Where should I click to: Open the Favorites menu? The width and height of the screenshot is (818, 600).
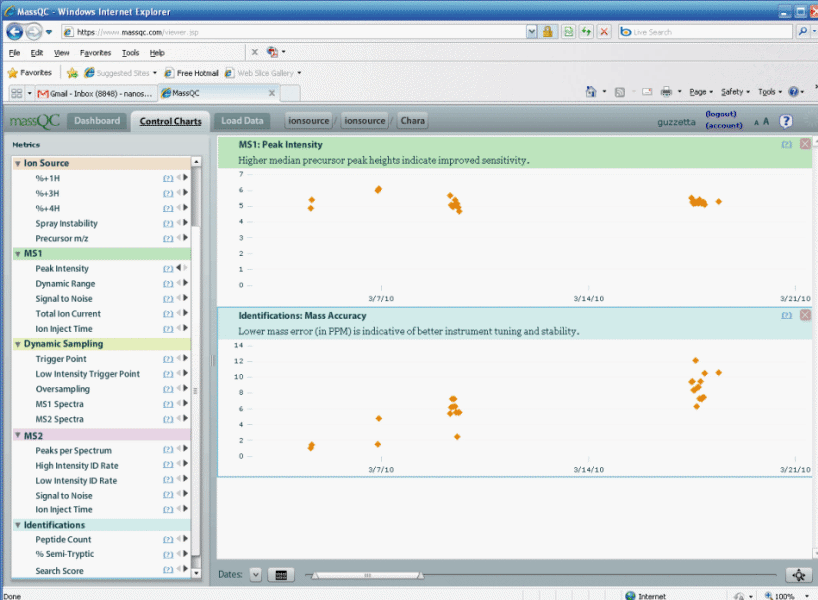click(x=95, y=53)
